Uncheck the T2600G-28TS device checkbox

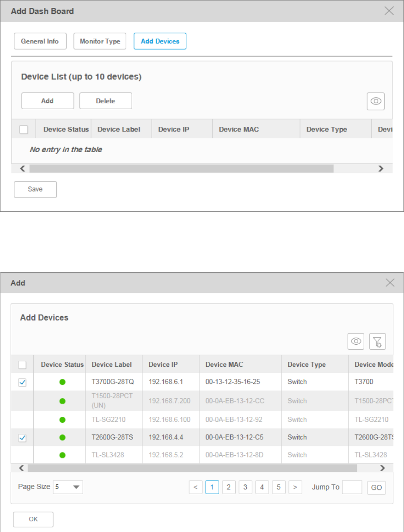point(22,438)
